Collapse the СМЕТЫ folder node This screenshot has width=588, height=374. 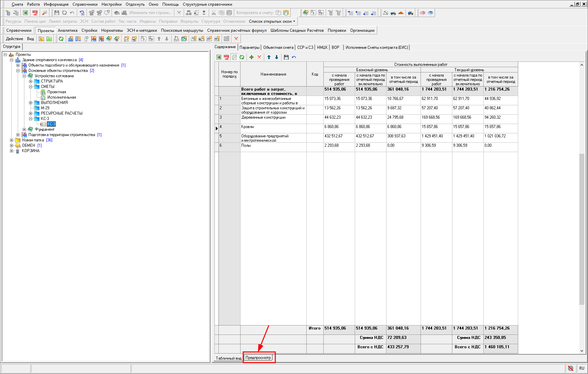click(31, 87)
